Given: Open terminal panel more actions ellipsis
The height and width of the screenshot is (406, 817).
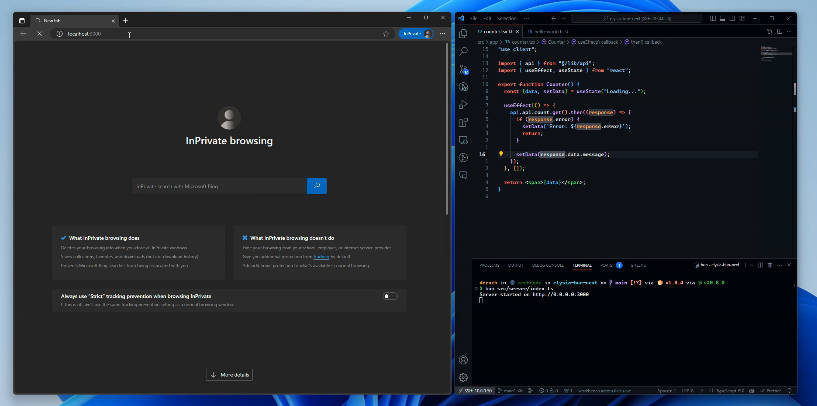Looking at the screenshot, I should (x=779, y=265).
